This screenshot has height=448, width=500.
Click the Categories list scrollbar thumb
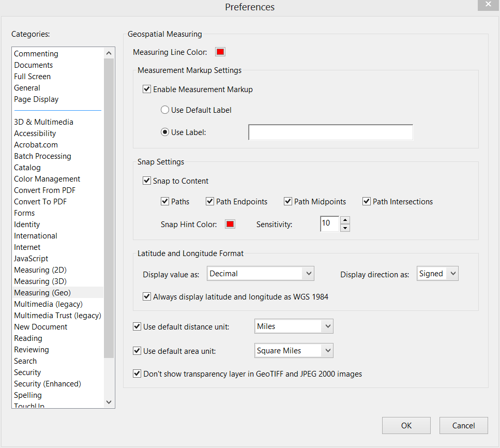pyautogui.click(x=109, y=208)
